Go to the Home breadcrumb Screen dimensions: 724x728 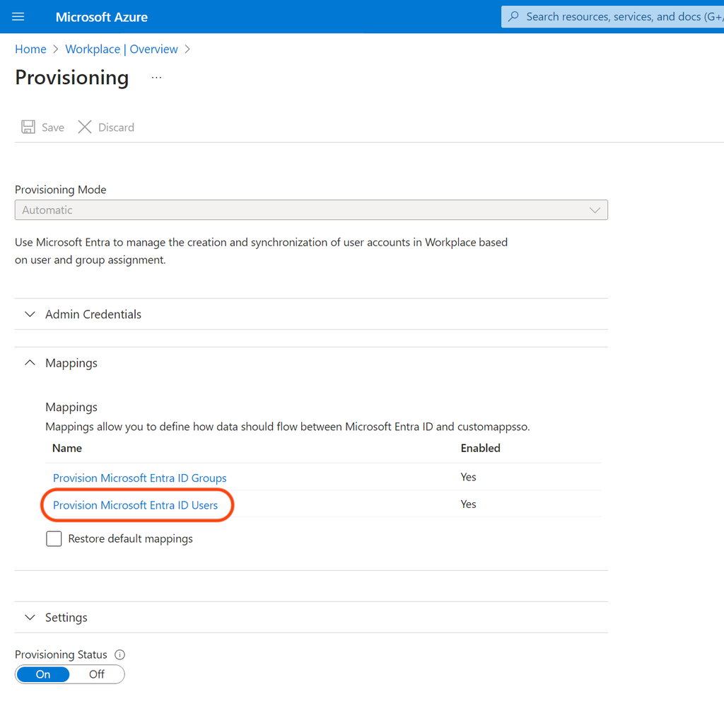click(x=30, y=50)
